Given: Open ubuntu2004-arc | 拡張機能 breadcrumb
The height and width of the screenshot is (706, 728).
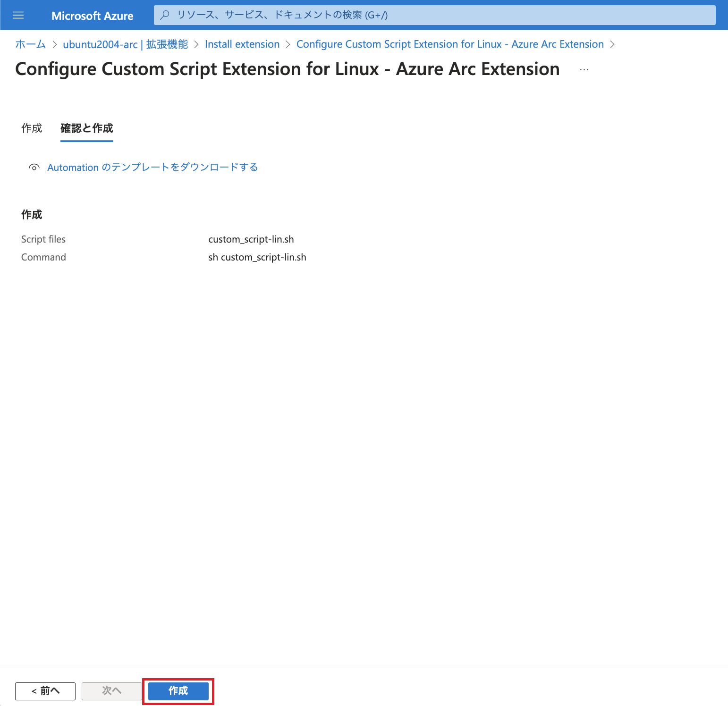Looking at the screenshot, I should pos(126,44).
